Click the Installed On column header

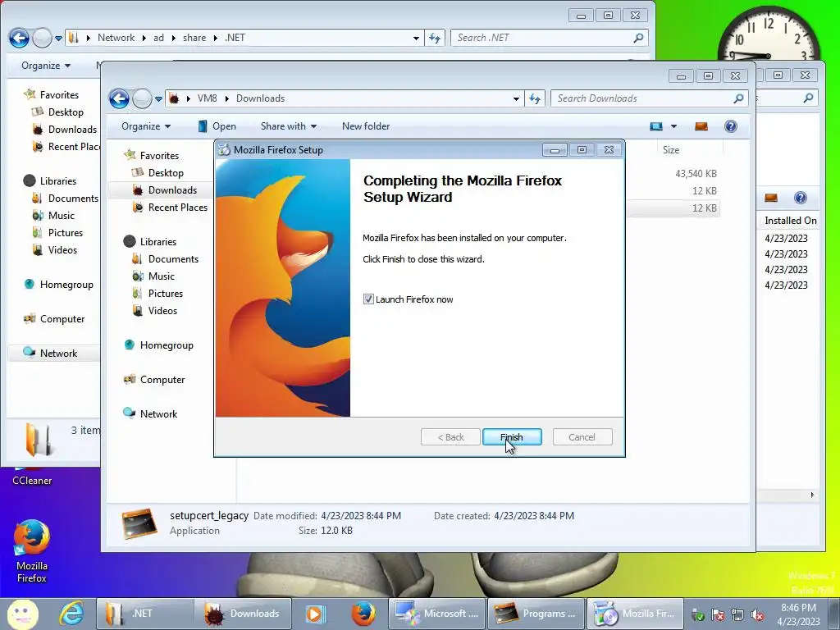[790, 221]
